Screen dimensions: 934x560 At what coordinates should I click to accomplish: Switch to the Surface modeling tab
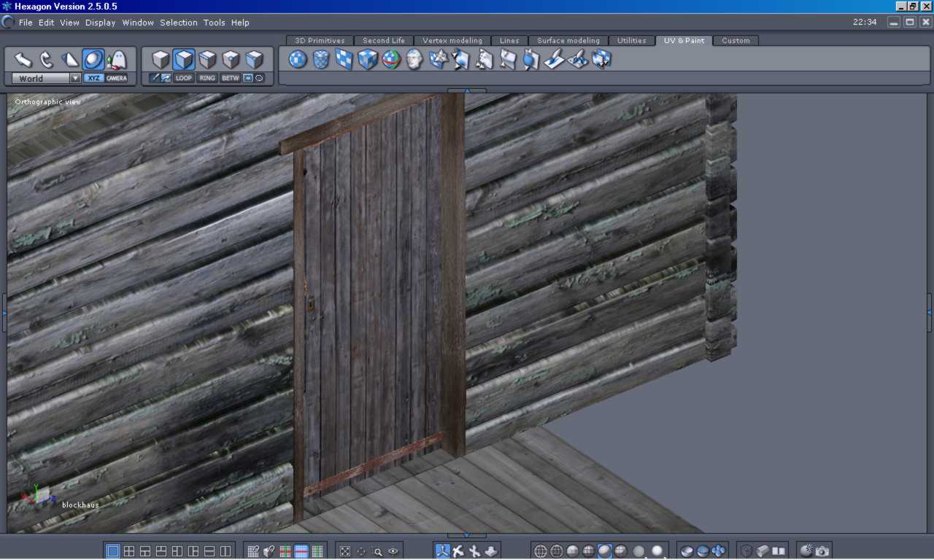(x=568, y=41)
